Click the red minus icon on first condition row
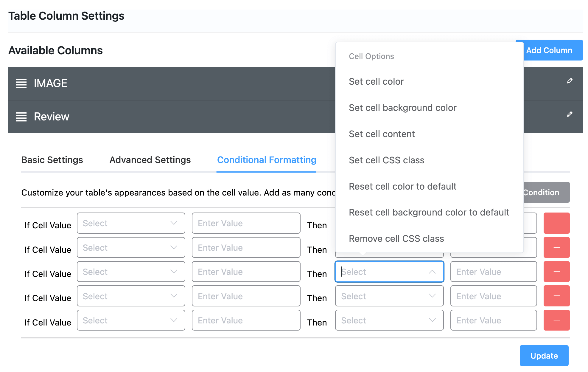Image resolution: width=588 pixels, height=372 pixels. [556, 223]
